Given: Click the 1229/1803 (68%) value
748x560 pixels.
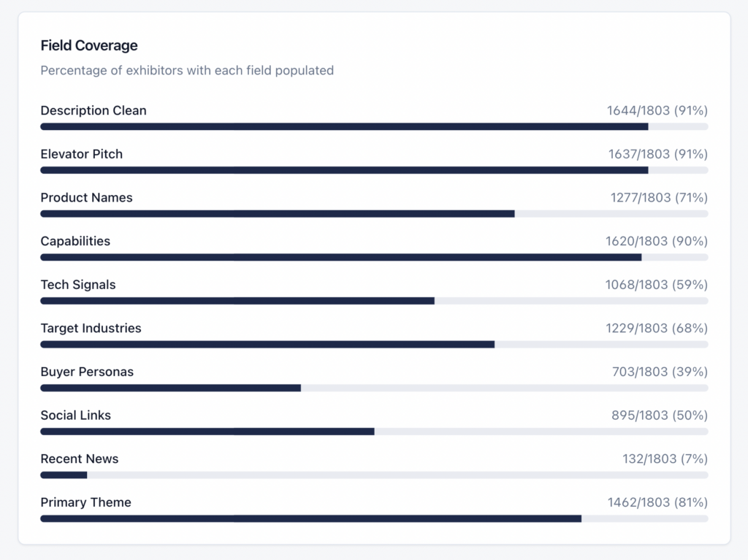Looking at the screenshot, I should pyautogui.click(x=657, y=329).
